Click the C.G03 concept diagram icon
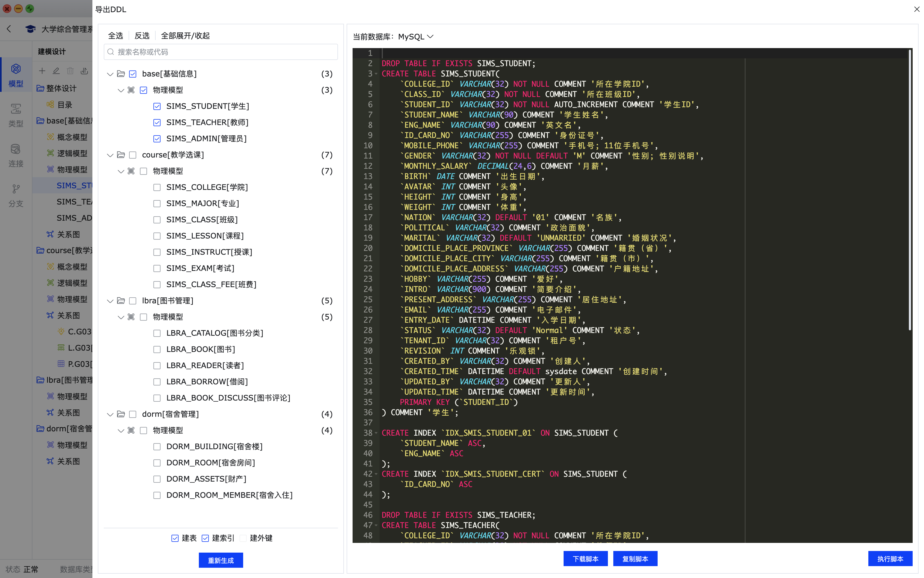 pyautogui.click(x=61, y=331)
